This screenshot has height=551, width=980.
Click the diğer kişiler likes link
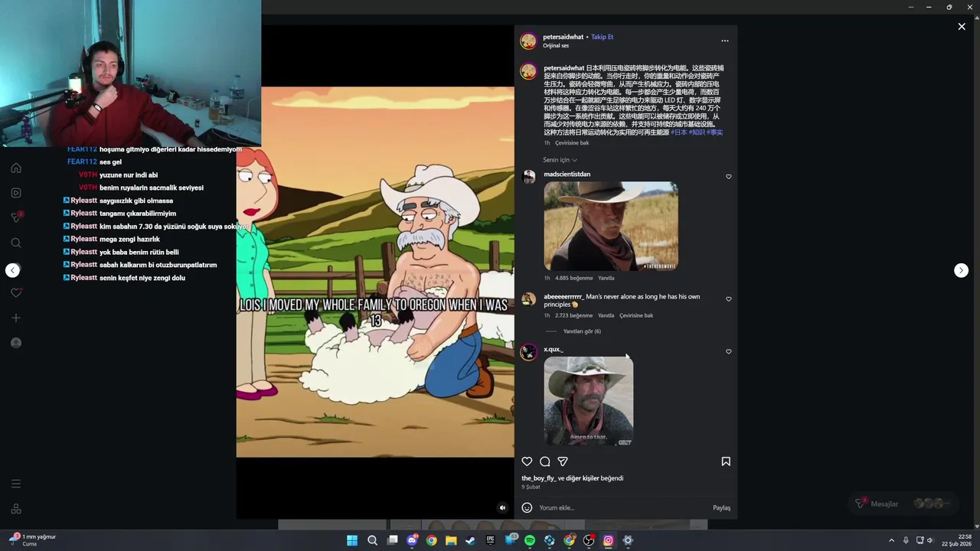tap(584, 478)
